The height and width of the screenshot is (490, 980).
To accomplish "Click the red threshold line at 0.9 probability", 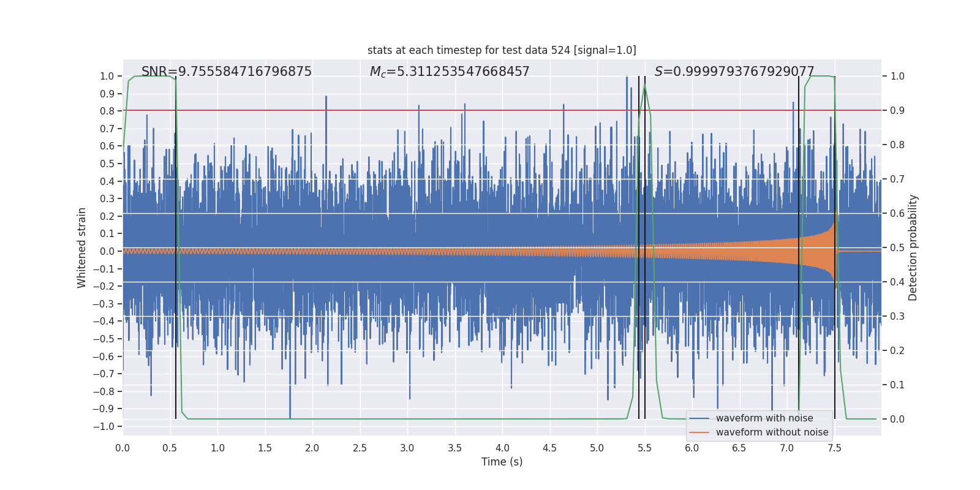I will [502, 110].
